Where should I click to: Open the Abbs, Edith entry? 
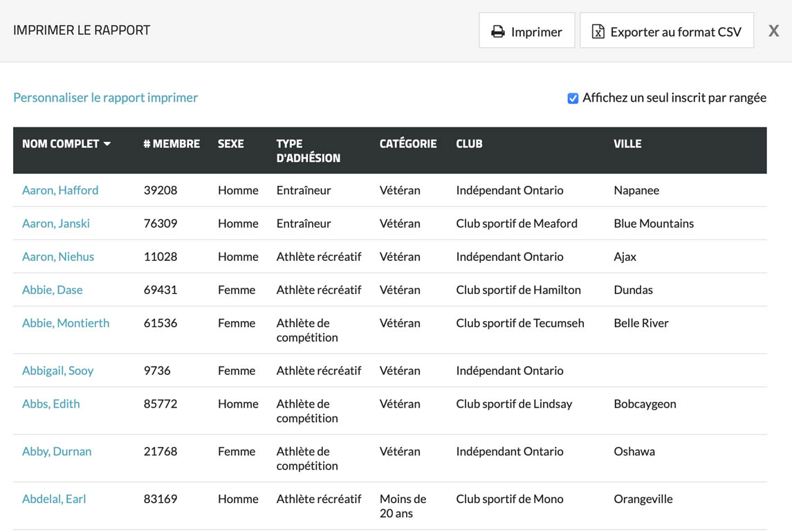pos(51,404)
